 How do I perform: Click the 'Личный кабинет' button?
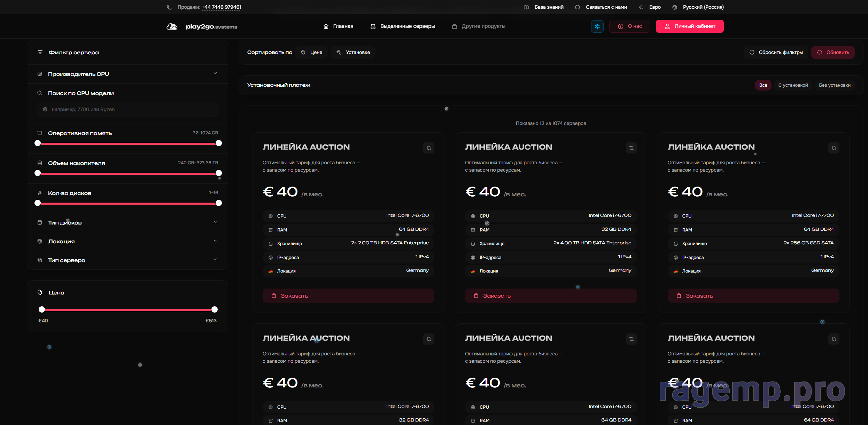[689, 26]
